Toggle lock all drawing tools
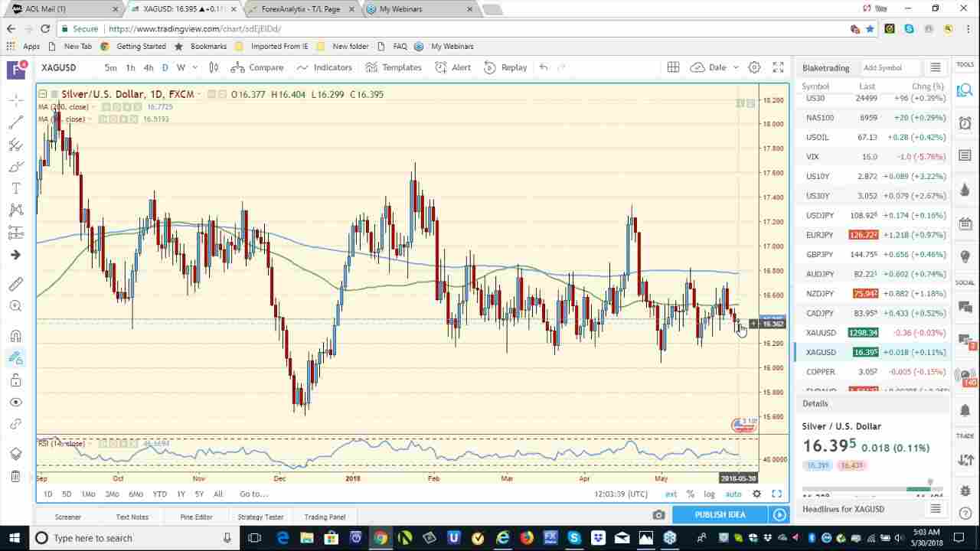Screen dimensions: 980x551 coord(15,380)
